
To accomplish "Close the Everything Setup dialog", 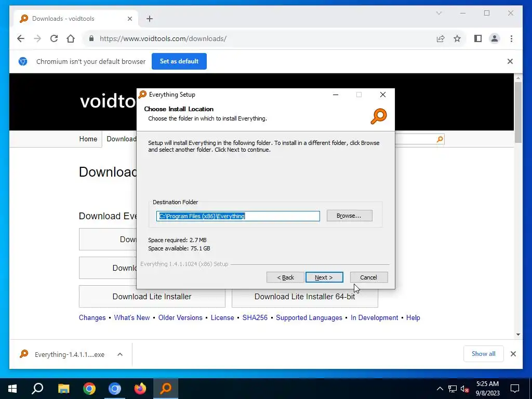I will [383, 95].
